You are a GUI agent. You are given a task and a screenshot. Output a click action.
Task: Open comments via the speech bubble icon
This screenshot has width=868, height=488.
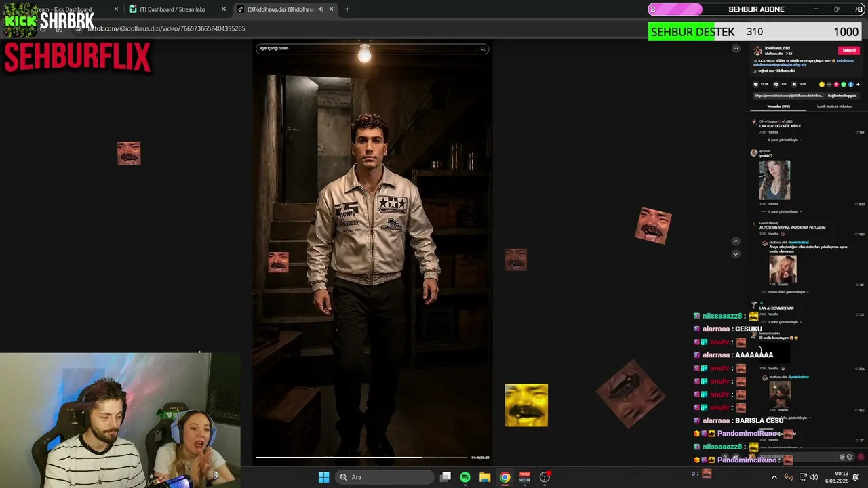(775, 85)
